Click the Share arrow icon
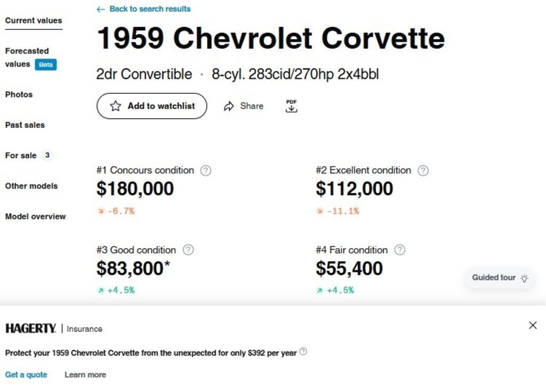Image resolution: width=546 pixels, height=392 pixels. [x=229, y=106]
